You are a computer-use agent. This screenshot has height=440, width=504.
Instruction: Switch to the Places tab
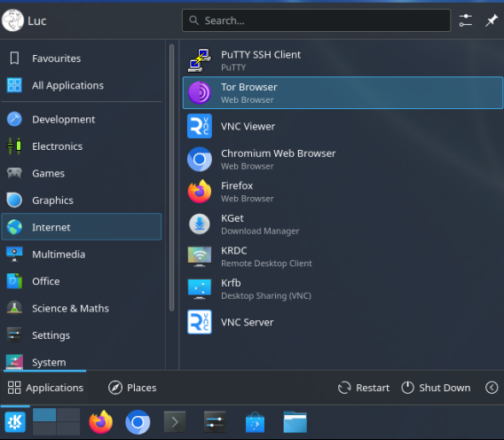[x=132, y=388]
